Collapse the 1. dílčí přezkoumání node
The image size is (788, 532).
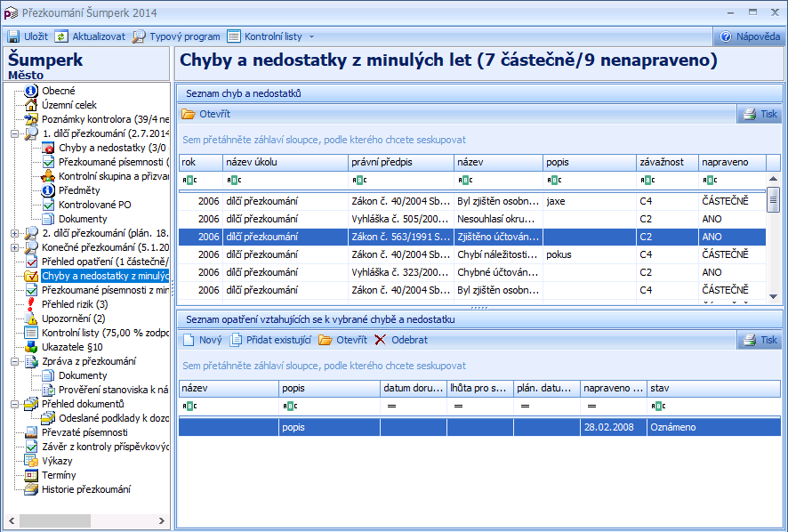[x=14, y=133]
